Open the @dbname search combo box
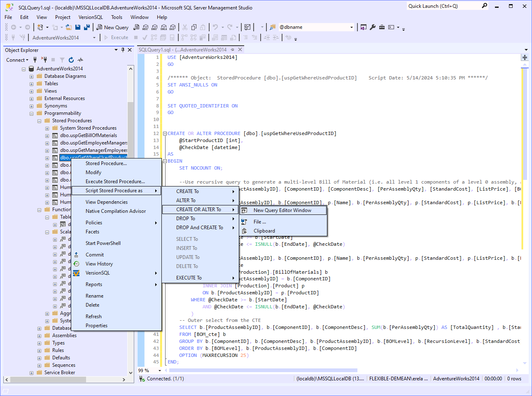This screenshot has width=532, height=396. coord(351,27)
